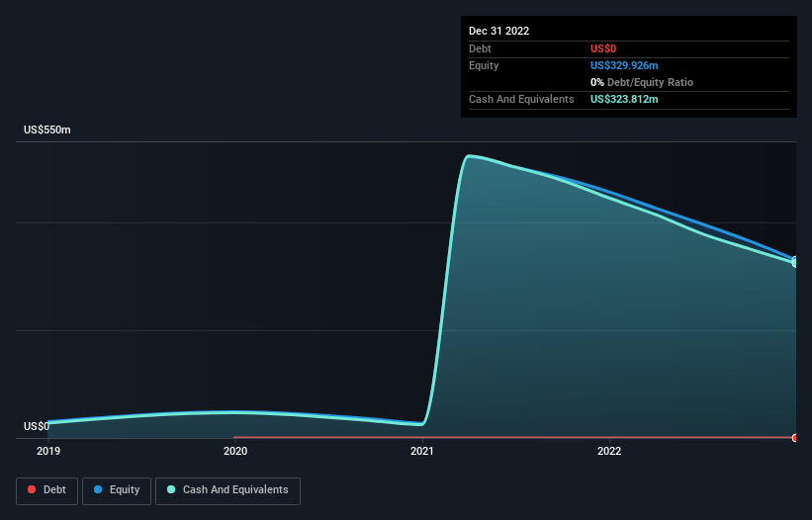812x520 pixels.
Task: Click Cash value US$323.812m in tooltip
Action: pos(624,99)
